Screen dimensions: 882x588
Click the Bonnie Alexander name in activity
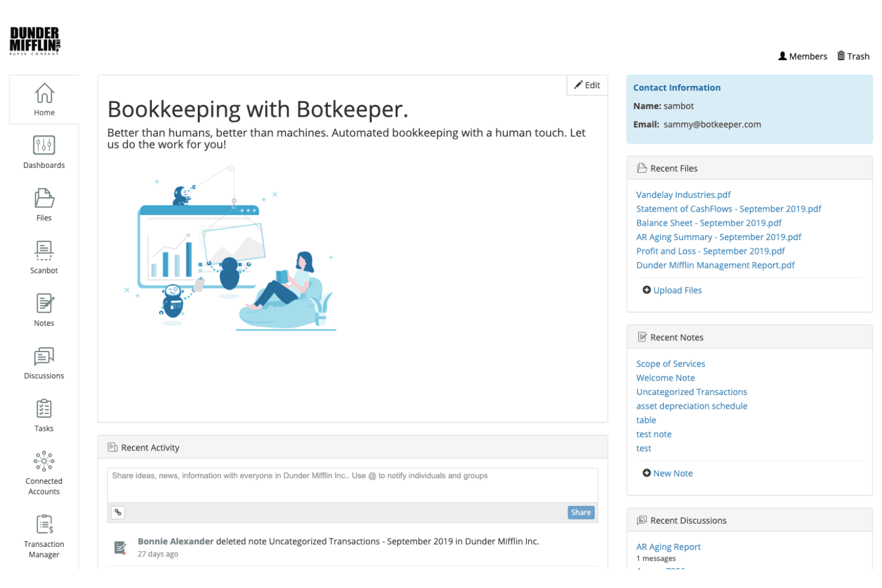click(x=176, y=542)
